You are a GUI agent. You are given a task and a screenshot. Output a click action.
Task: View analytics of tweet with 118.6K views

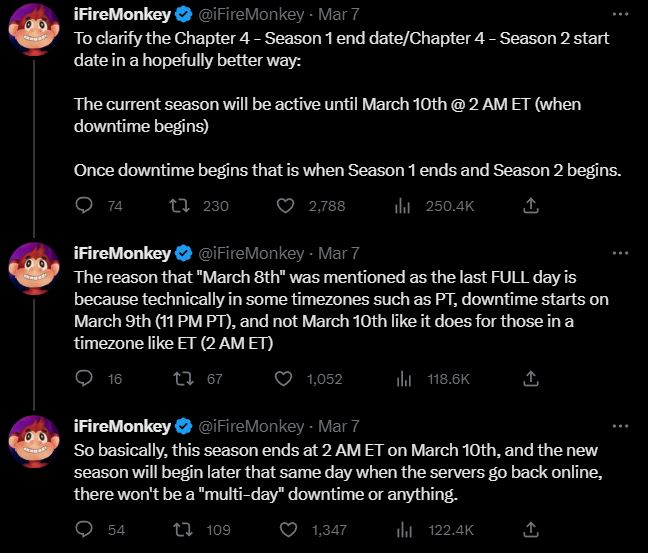click(x=404, y=378)
